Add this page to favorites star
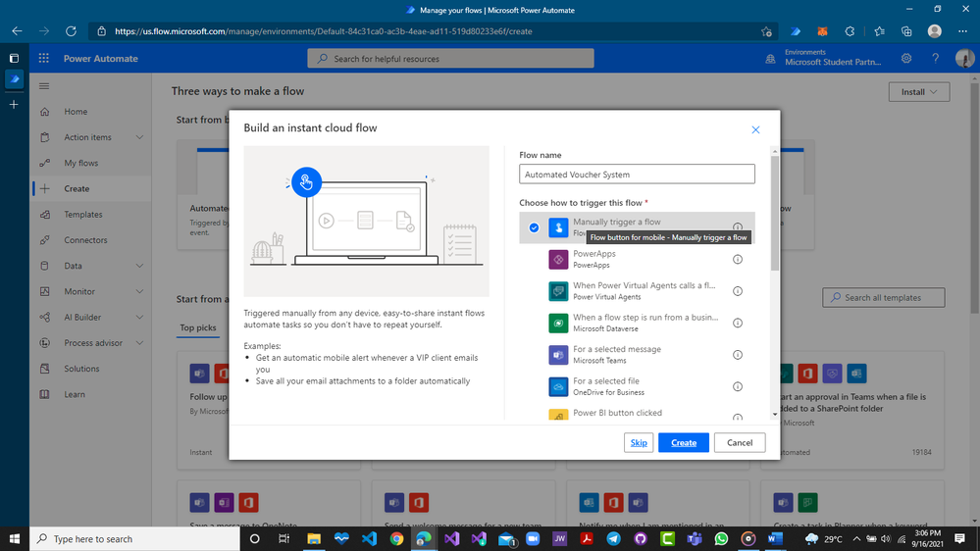This screenshot has height=551, width=980. [x=766, y=31]
